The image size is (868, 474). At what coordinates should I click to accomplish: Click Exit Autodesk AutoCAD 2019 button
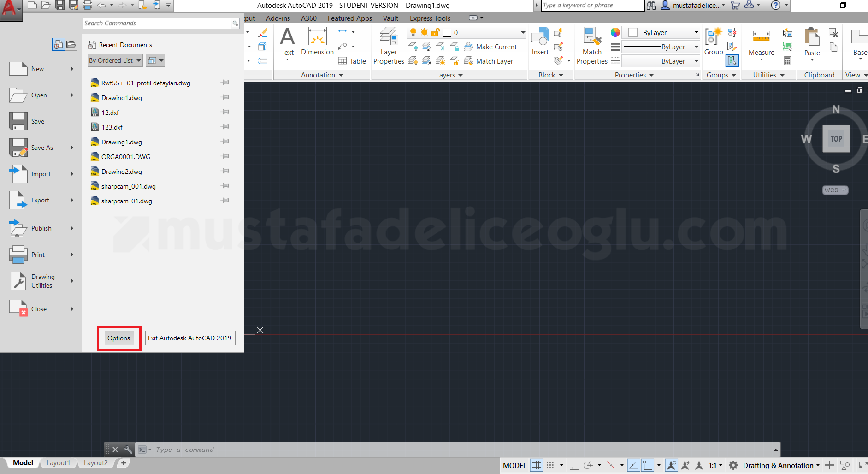(190, 338)
